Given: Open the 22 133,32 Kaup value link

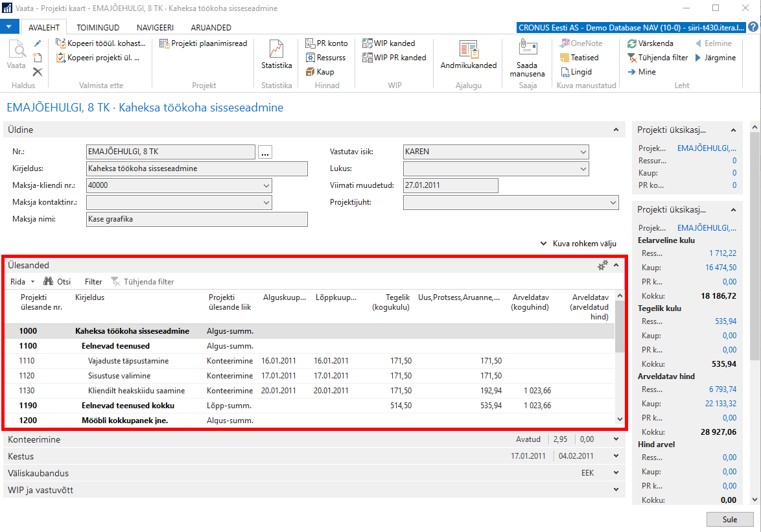Looking at the screenshot, I should pyautogui.click(x=721, y=404).
